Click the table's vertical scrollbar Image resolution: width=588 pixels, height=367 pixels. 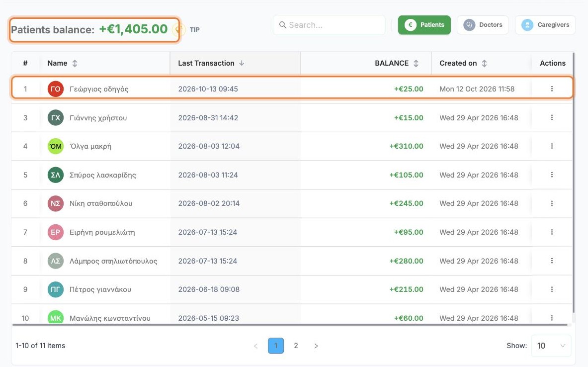(574, 182)
